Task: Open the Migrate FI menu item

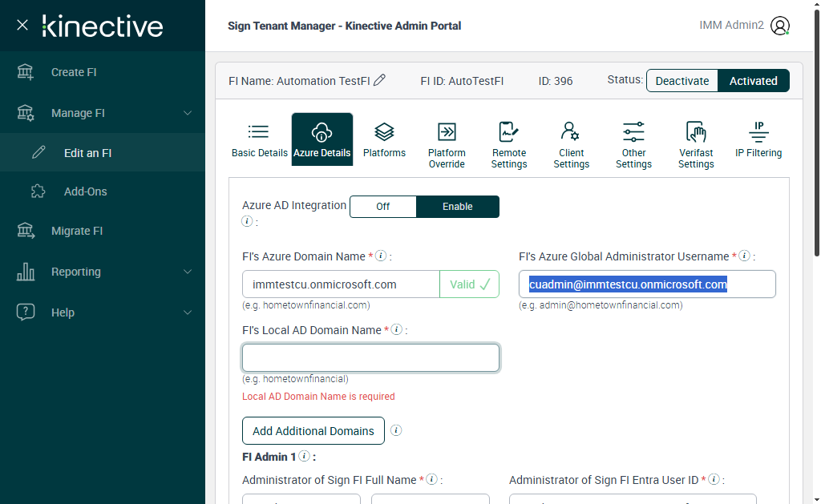Action: click(x=103, y=231)
